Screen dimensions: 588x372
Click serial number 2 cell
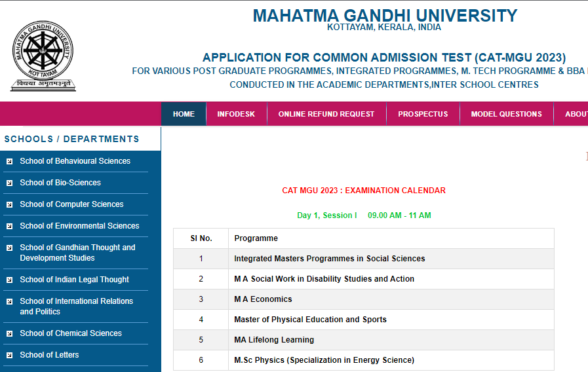201,279
